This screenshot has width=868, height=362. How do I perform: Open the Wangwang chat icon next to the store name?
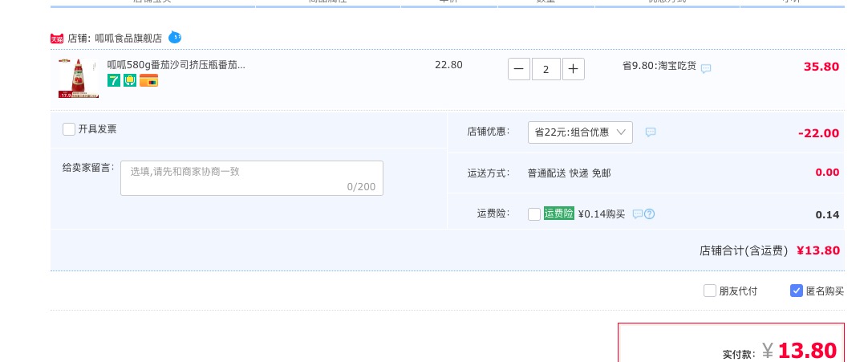pyautogui.click(x=175, y=38)
